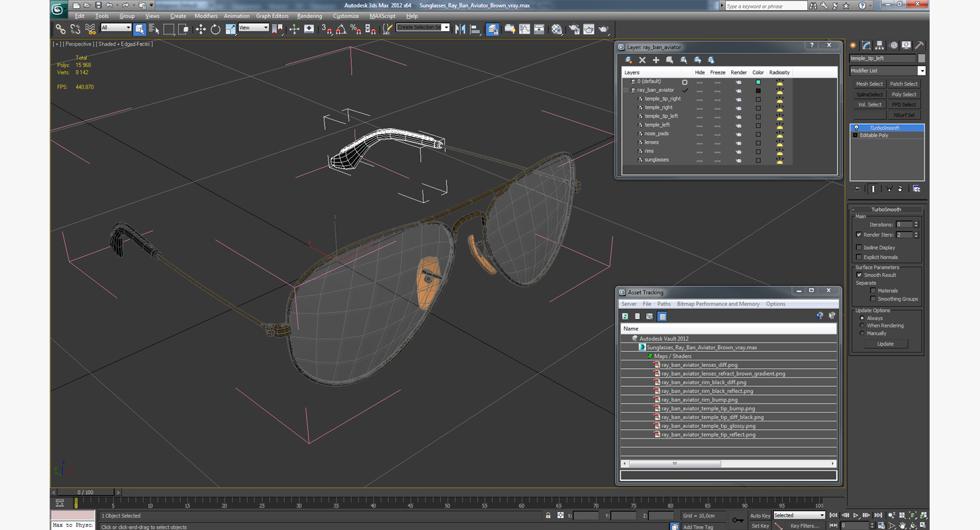Screen dimensions: 980x530
Task: Click Refresh icon in Asset Tracking
Action: click(x=624, y=317)
